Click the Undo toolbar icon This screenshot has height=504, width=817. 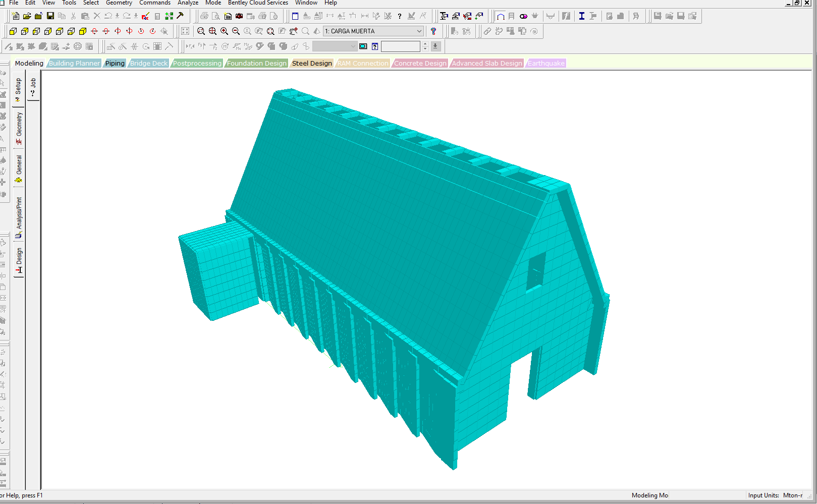[x=108, y=16]
